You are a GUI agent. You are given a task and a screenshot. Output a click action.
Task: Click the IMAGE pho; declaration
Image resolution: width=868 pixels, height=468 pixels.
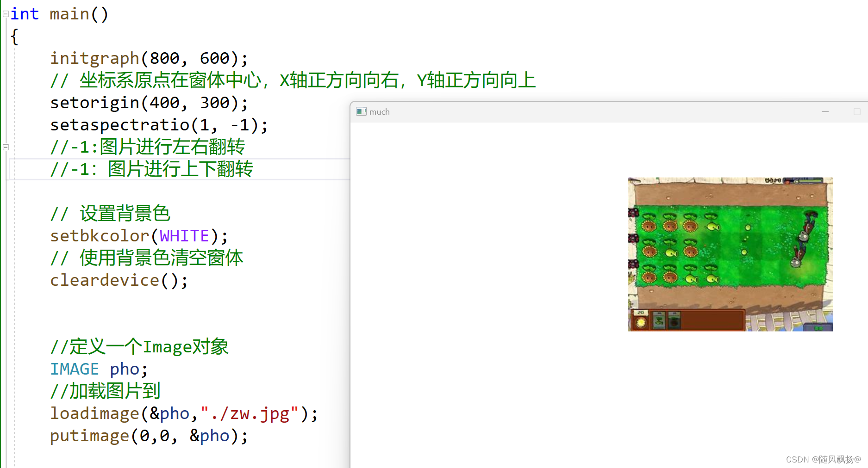[99, 369]
